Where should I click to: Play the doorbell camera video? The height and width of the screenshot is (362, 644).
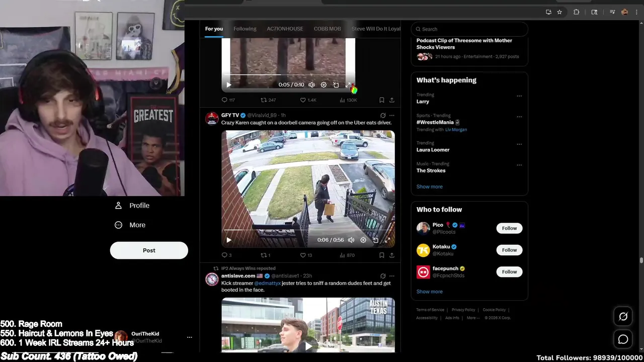click(x=229, y=240)
